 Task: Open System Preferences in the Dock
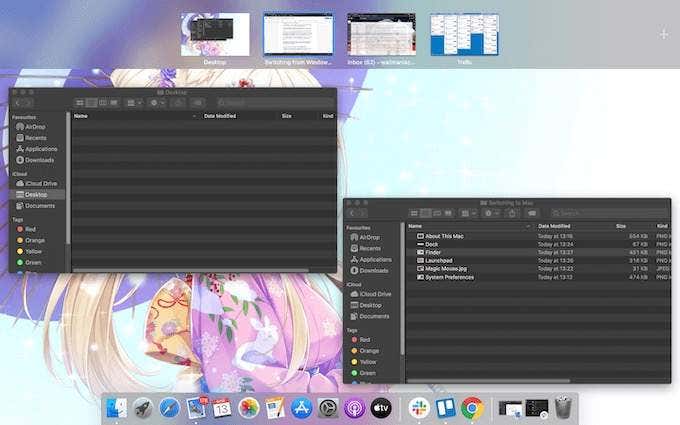(x=328, y=408)
